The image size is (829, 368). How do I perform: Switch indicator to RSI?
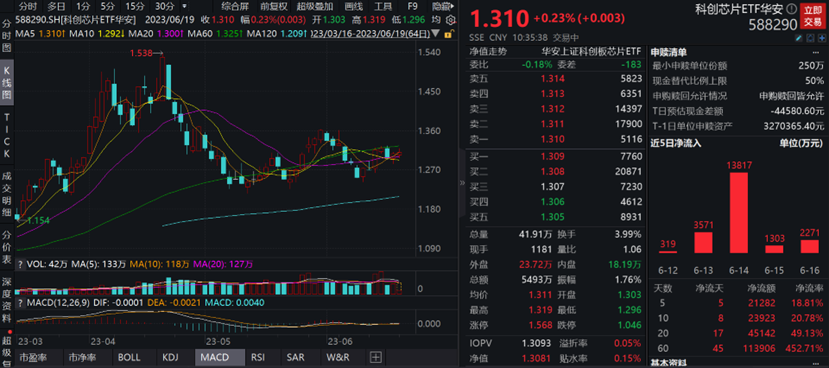coord(258,357)
